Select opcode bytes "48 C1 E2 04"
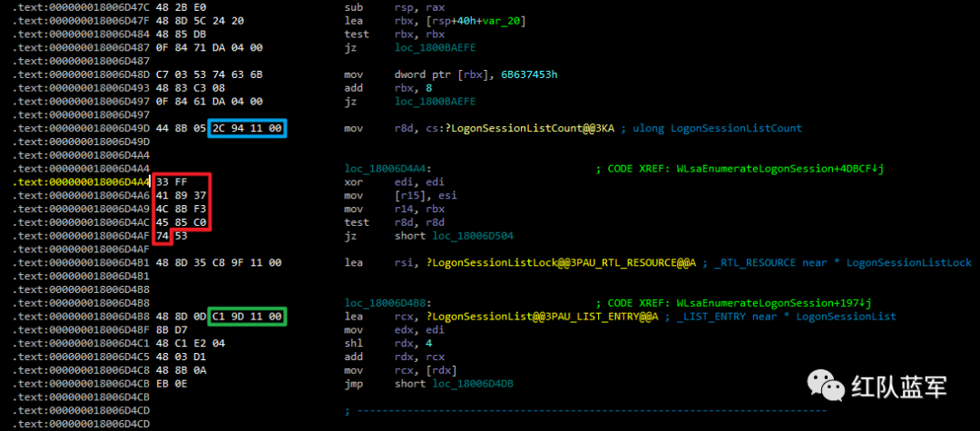Viewport: 980px width, 431px height. (x=191, y=344)
